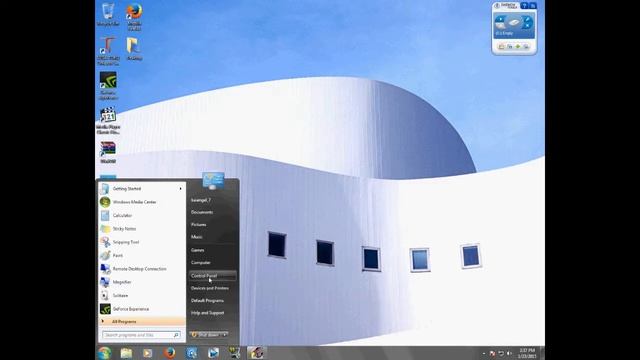Click the gadget's folder icon

502,47
